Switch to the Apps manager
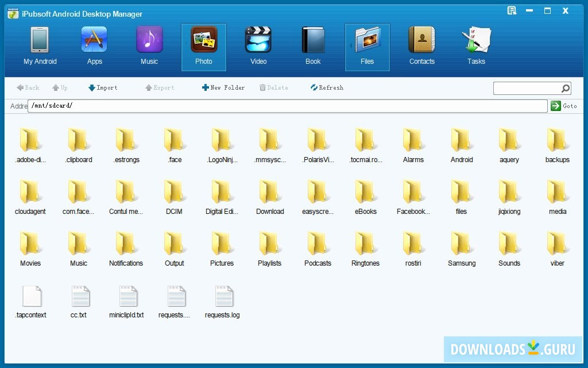 [94, 46]
